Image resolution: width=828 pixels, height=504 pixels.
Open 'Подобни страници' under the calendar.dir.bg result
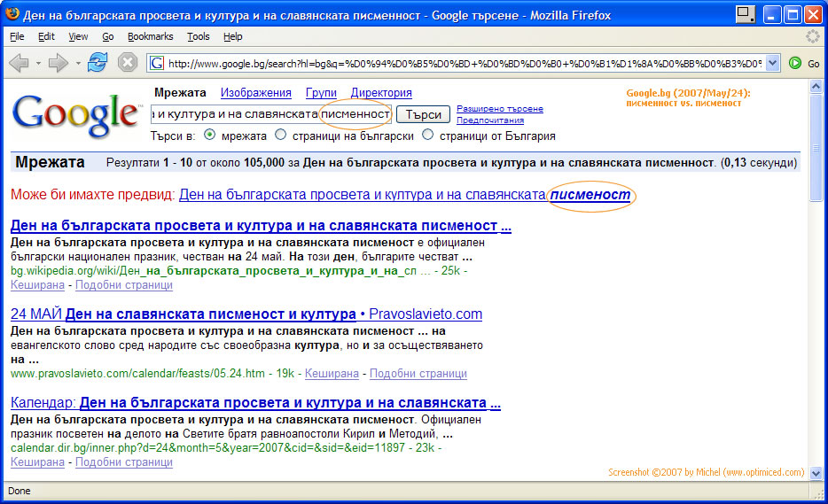(x=124, y=462)
